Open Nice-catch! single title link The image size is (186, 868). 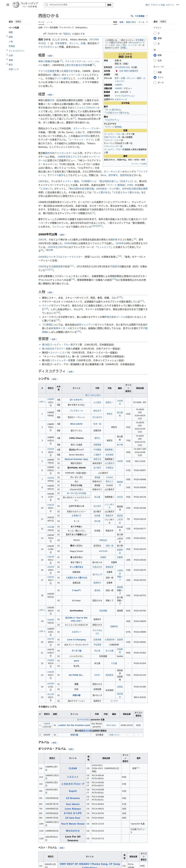coord(76,424)
